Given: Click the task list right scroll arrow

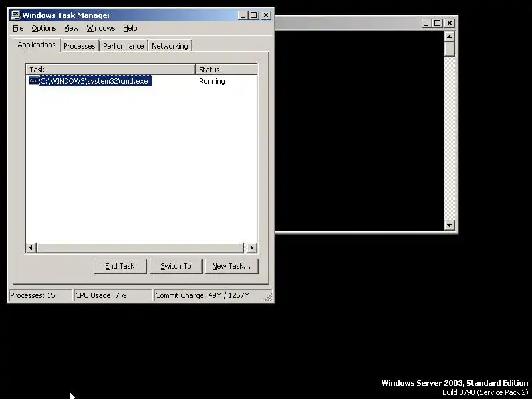Looking at the screenshot, I should 251,247.
